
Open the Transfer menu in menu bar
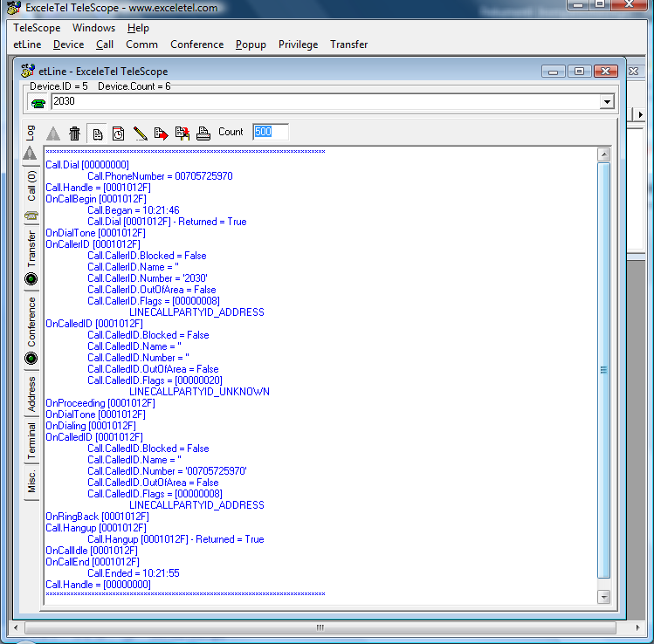pyautogui.click(x=349, y=45)
